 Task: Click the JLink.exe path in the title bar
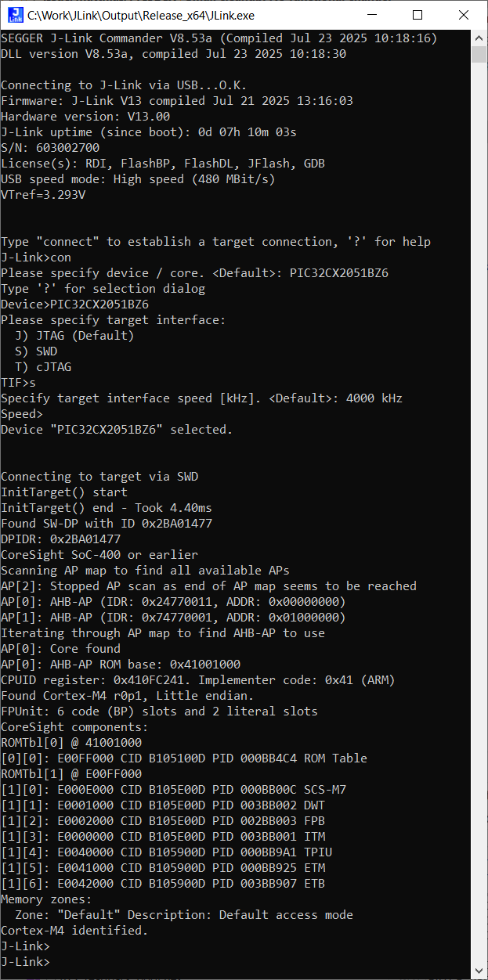pos(141,15)
